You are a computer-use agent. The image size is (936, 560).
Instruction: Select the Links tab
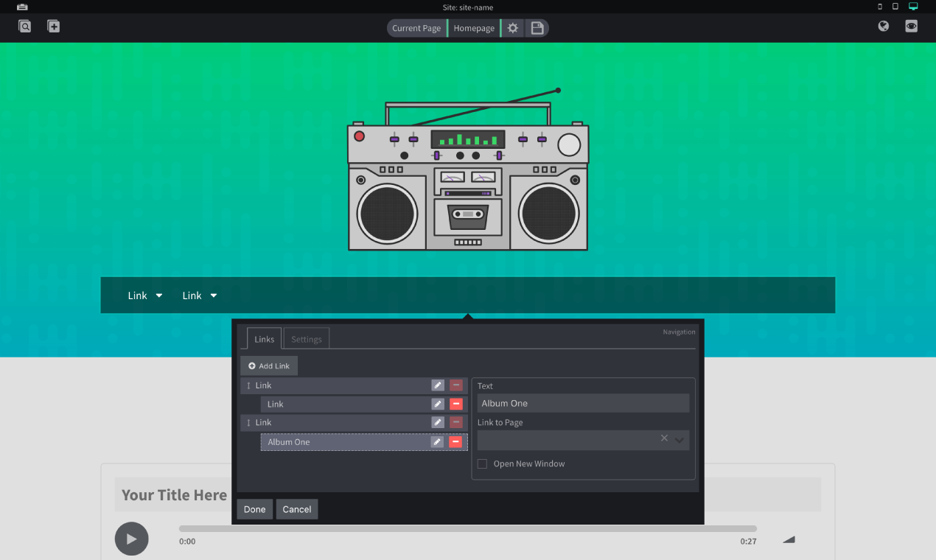264,339
